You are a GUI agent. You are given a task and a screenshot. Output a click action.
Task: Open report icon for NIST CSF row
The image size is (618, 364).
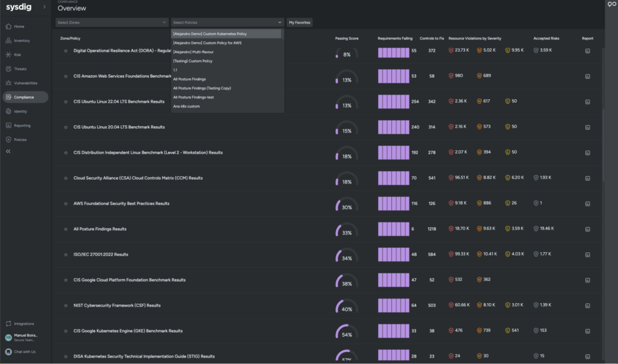(587, 306)
